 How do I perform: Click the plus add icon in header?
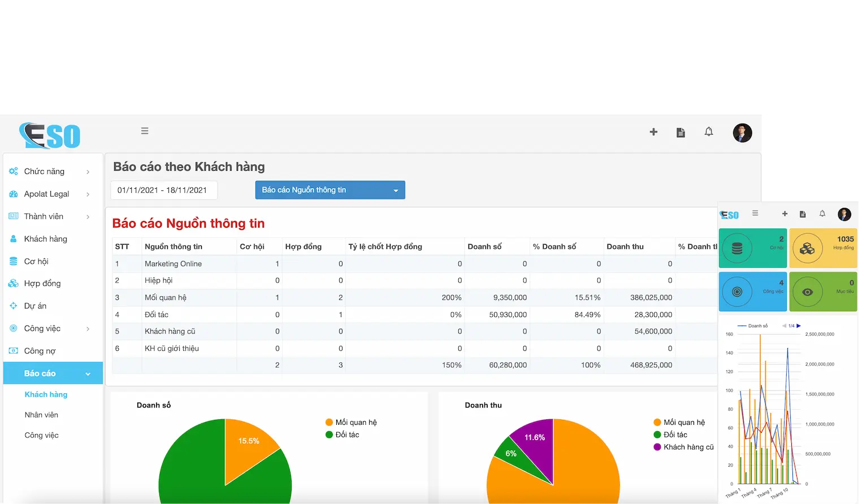click(x=653, y=132)
